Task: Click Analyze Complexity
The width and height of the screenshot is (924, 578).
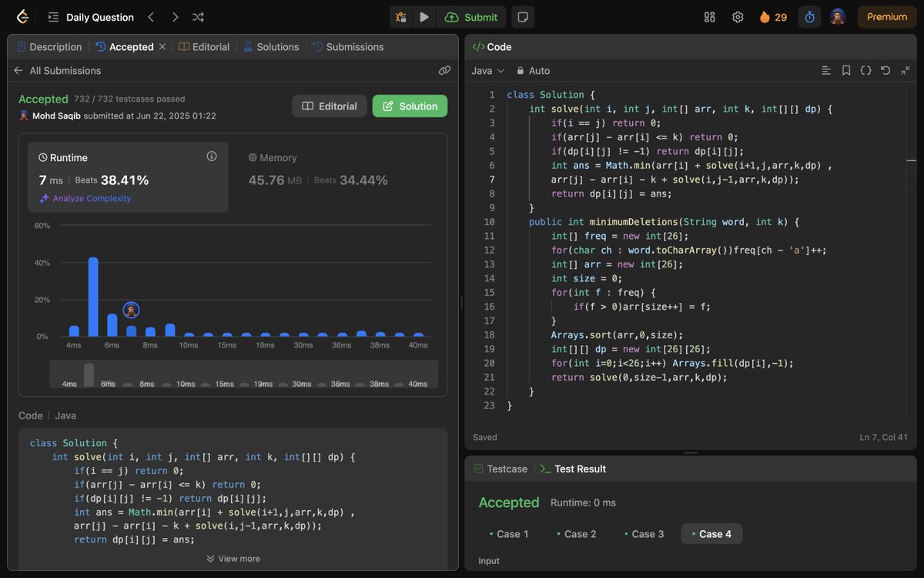Action: pyautogui.click(x=85, y=199)
